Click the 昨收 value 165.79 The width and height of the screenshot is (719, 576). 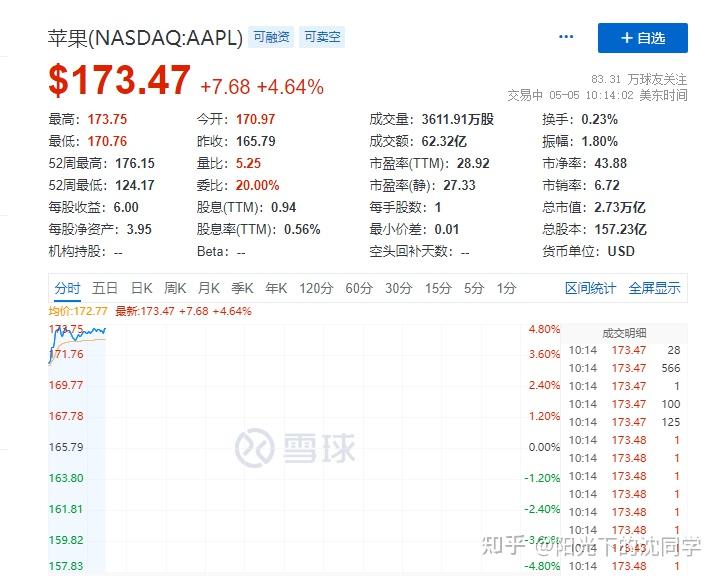click(x=255, y=141)
